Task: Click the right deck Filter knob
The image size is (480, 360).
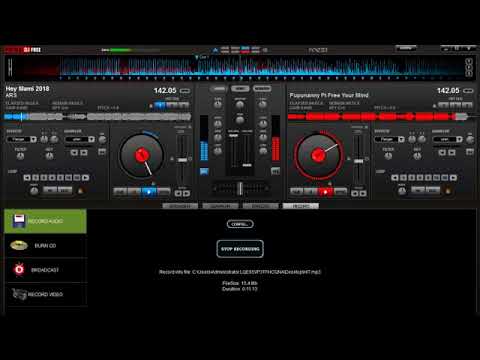Action: (388, 156)
